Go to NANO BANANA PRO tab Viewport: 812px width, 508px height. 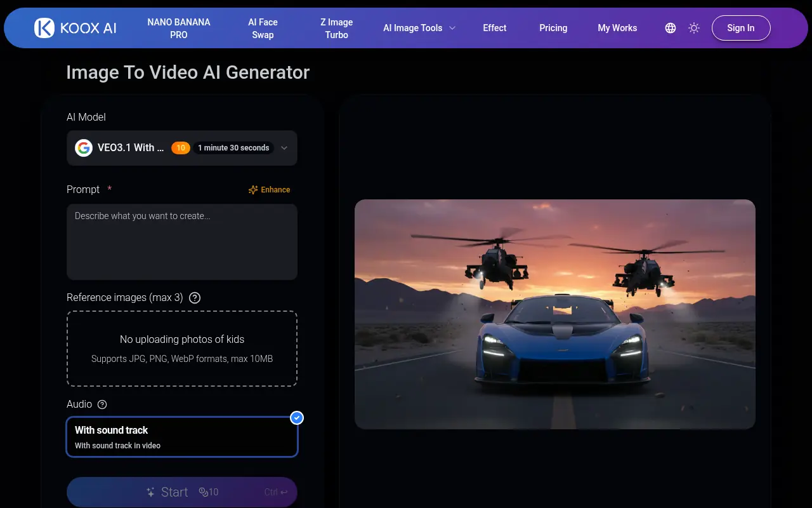(x=178, y=28)
